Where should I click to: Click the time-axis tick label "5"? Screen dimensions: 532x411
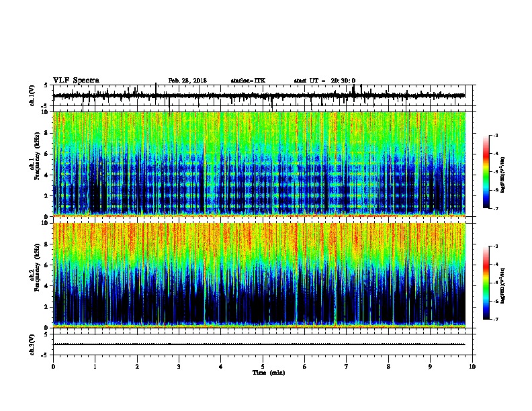pyautogui.click(x=263, y=367)
